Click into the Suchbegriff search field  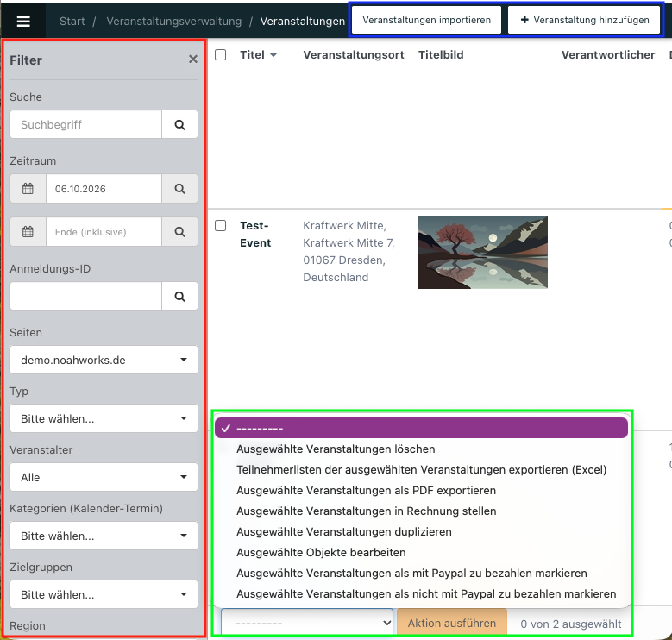(85, 125)
